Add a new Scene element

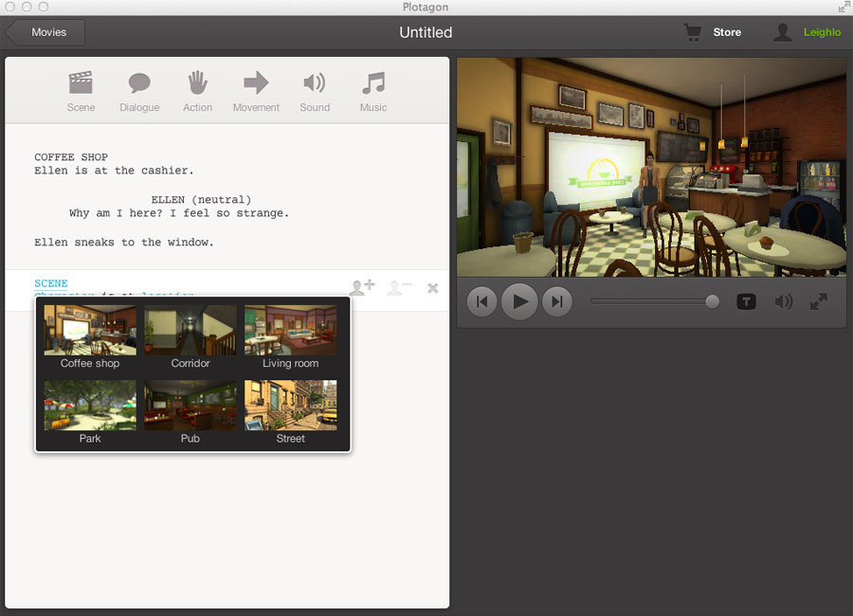81,91
